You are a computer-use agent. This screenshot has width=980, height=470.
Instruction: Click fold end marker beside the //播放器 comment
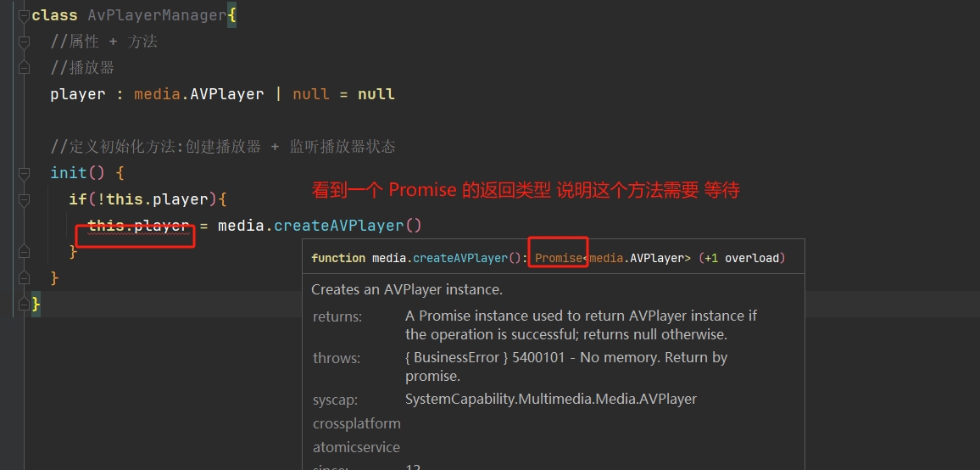click(24, 68)
